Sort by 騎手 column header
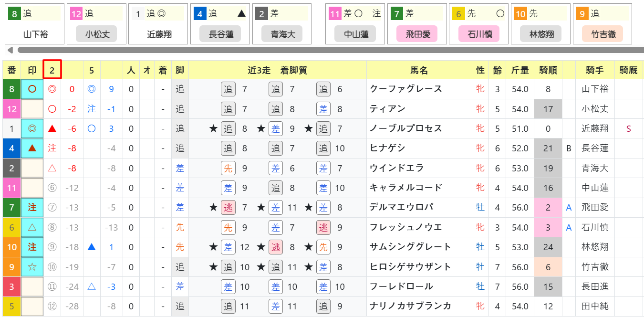The width and height of the screenshot is (644, 317). tap(595, 70)
